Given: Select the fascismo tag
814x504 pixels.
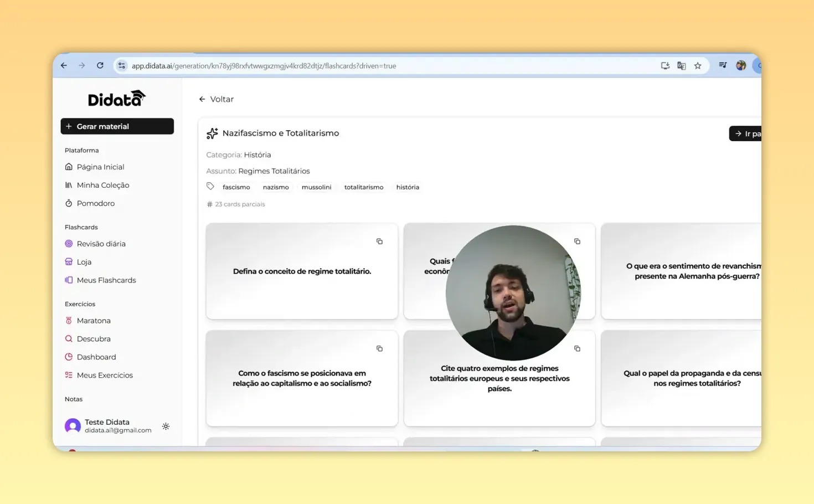Looking at the screenshot, I should coord(236,187).
